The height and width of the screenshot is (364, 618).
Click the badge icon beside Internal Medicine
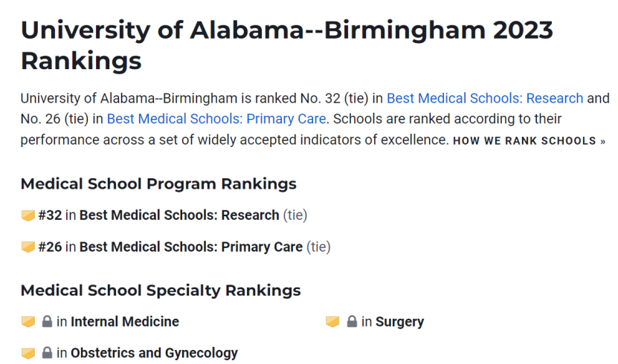click(28, 322)
